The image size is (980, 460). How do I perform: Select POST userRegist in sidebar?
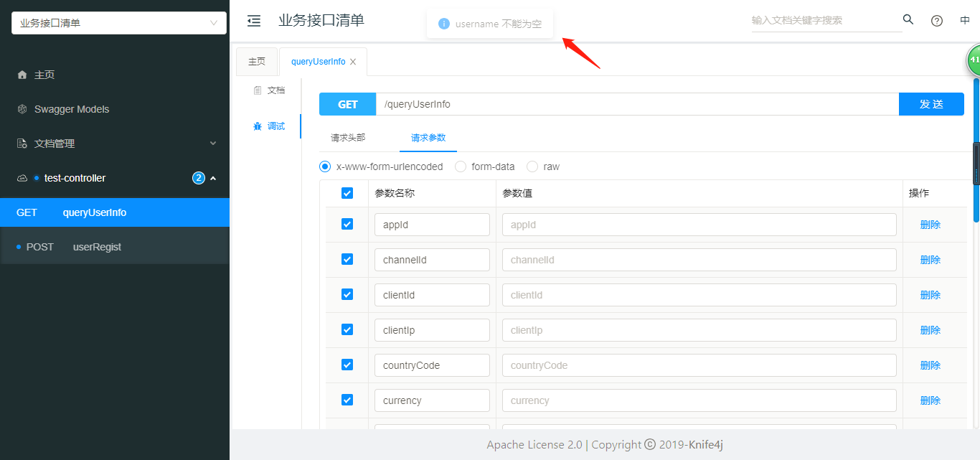click(115, 247)
